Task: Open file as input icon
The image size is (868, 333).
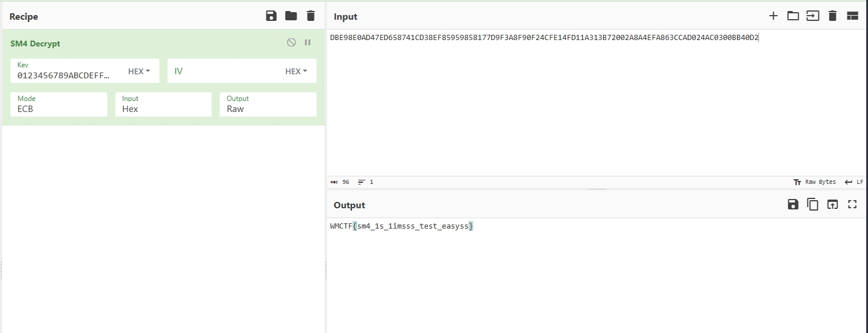Action: (813, 16)
